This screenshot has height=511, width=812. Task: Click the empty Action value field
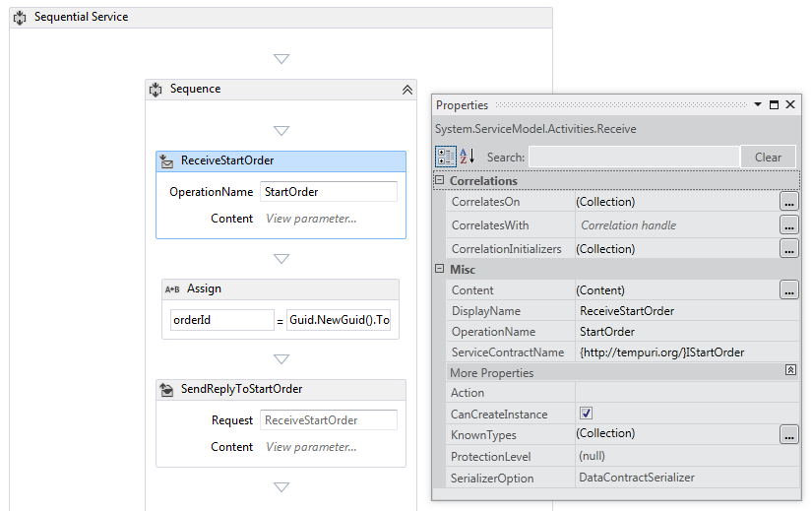(687, 393)
